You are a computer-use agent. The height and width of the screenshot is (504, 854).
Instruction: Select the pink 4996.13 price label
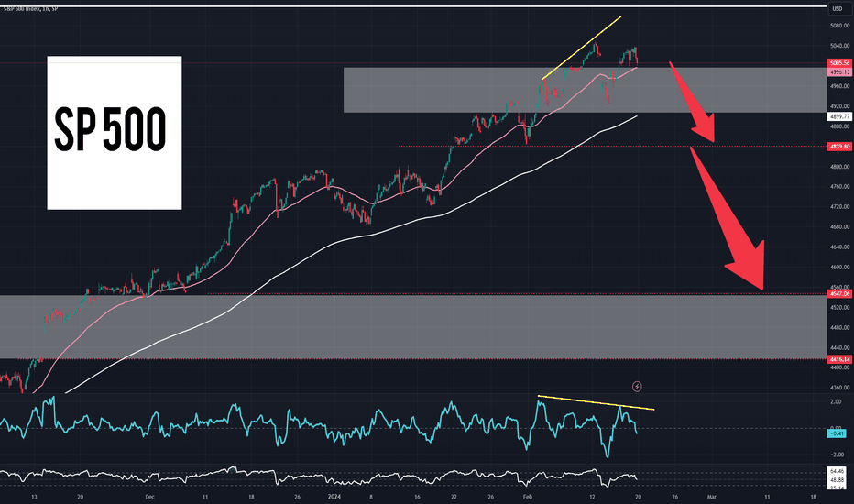coord(839,71)
